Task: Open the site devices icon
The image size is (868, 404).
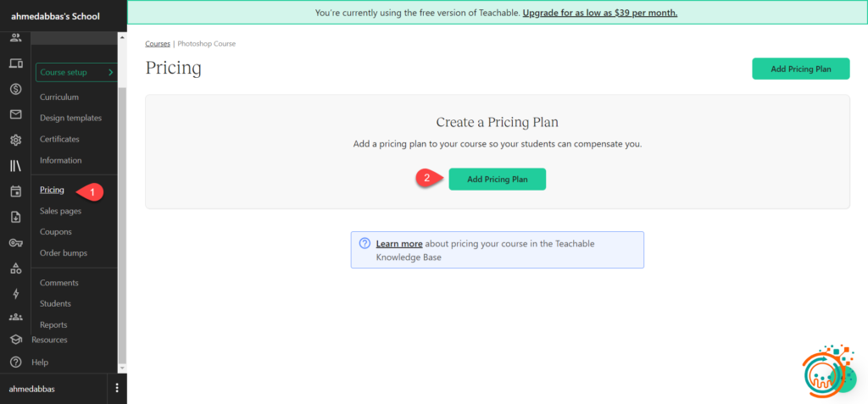Action: 15,64
